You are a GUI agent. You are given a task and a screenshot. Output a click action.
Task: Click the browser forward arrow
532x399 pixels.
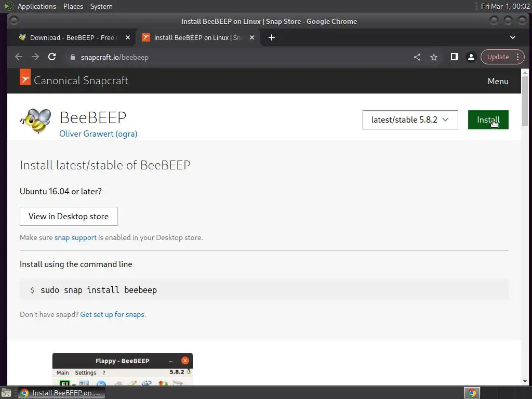35,57
